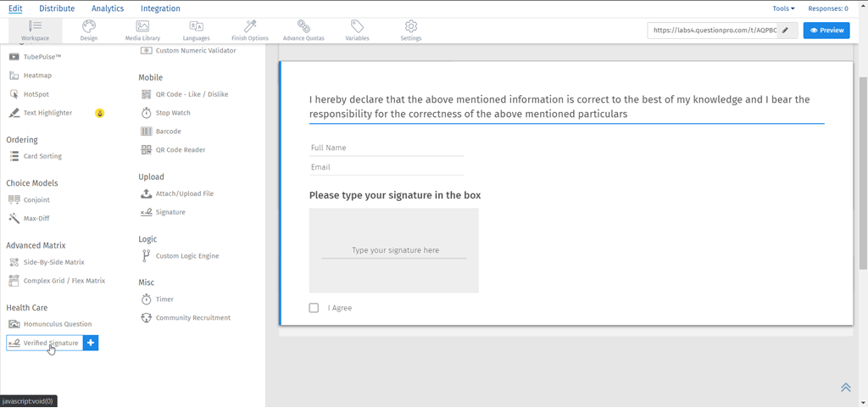868x408 pixels.
Task: Add Homunculus Question type
Action: pyautogui.click(x=50, y=324)
